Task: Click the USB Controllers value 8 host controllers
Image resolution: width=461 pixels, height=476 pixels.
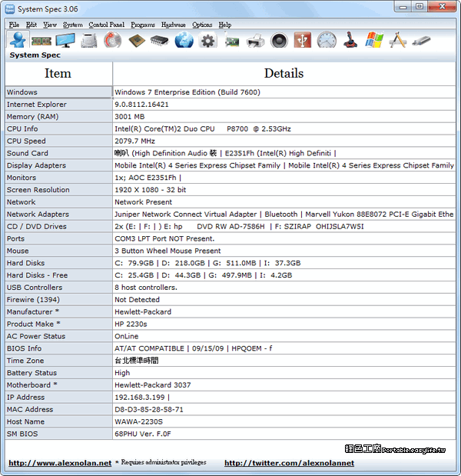Action: click(146, 288)
